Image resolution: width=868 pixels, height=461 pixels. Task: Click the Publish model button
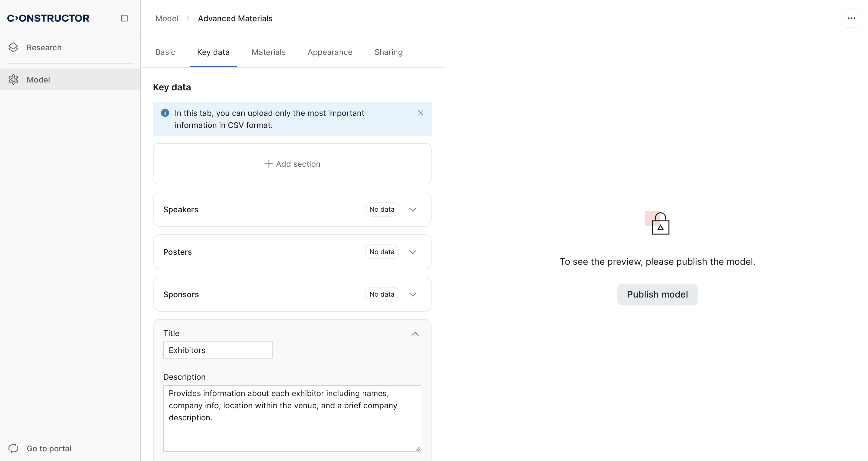tap(657, 294)
